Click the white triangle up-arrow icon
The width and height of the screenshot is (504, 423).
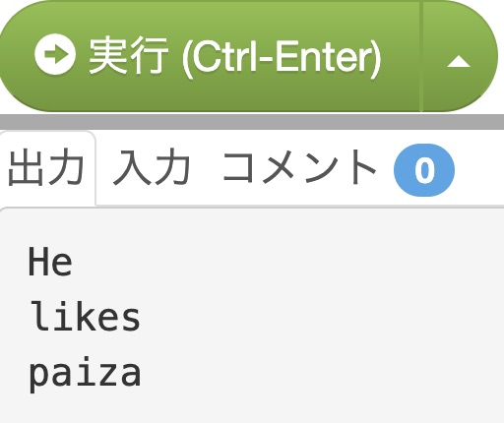pos(459,61)
